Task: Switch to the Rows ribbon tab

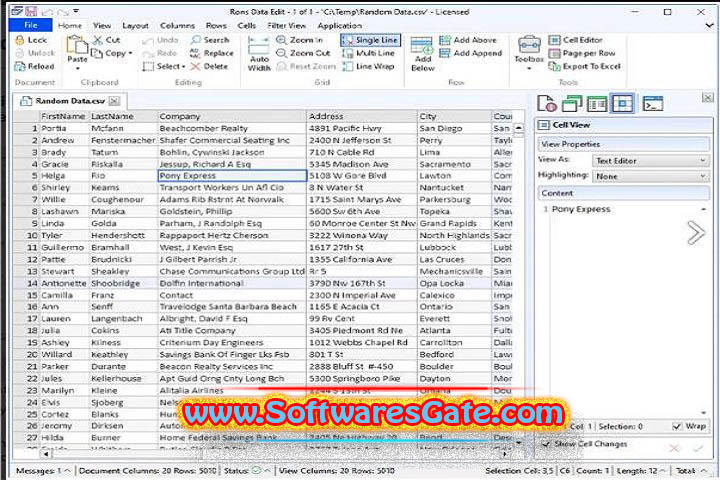Action: (216, 26)
